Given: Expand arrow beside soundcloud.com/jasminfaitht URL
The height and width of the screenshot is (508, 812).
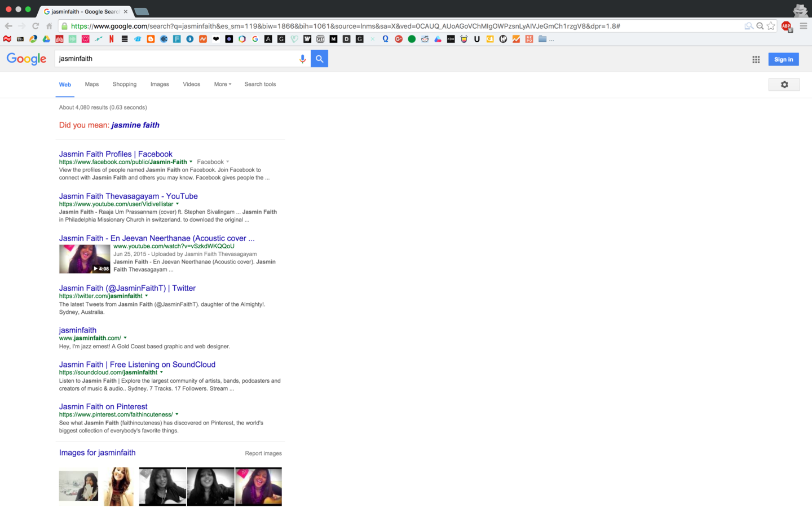Looking at the screenshot, I should coord(161,373).
